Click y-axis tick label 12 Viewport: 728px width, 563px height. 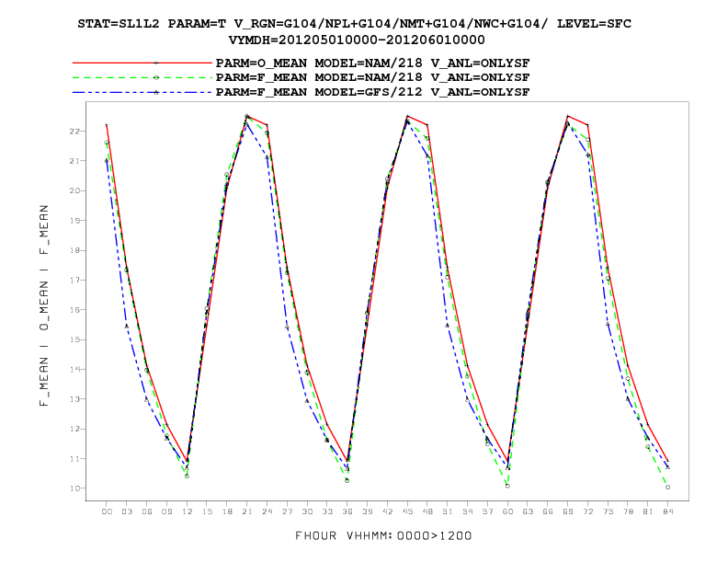pos(74,429)
